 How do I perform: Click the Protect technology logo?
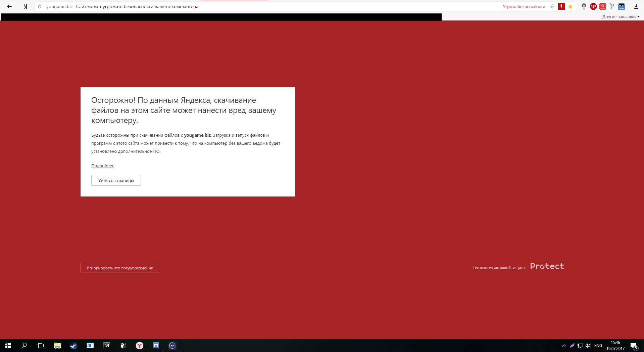(547, 266)
